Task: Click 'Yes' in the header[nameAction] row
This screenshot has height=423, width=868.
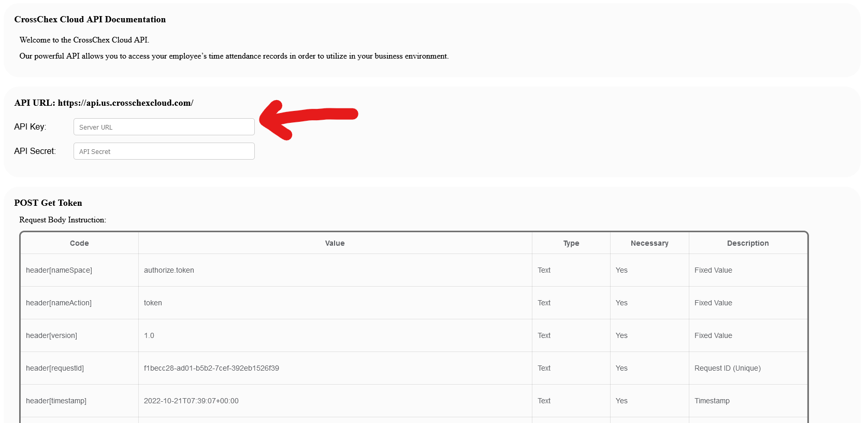Action: pyautogui.click(x=621, y=303)
